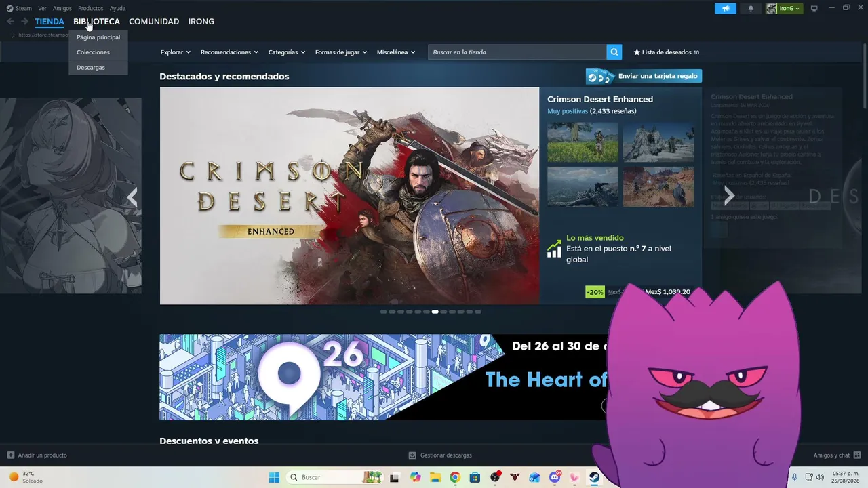Open the Ayuda menu
The height and width of the screenshot is (488, 868).
pos(117,8)
